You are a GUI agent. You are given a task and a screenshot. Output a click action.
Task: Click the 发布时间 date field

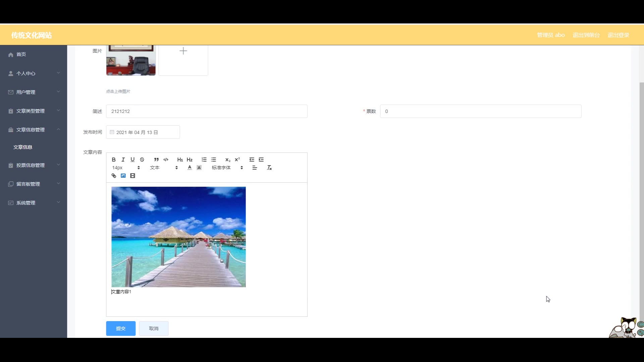coord(143,132)
